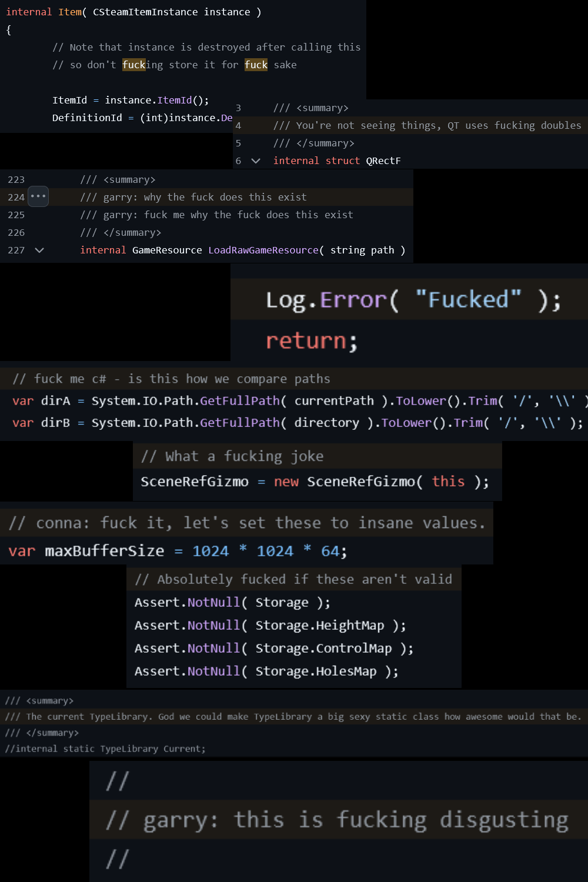The width and height of the screenshot is (588, 882).
Task: Click Assert.NotNull( Storage.HolesMap ) line
Action: (266, 670)
